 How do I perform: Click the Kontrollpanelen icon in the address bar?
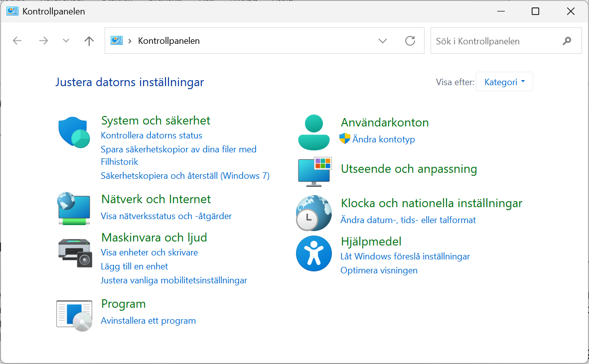click(116, 40)
